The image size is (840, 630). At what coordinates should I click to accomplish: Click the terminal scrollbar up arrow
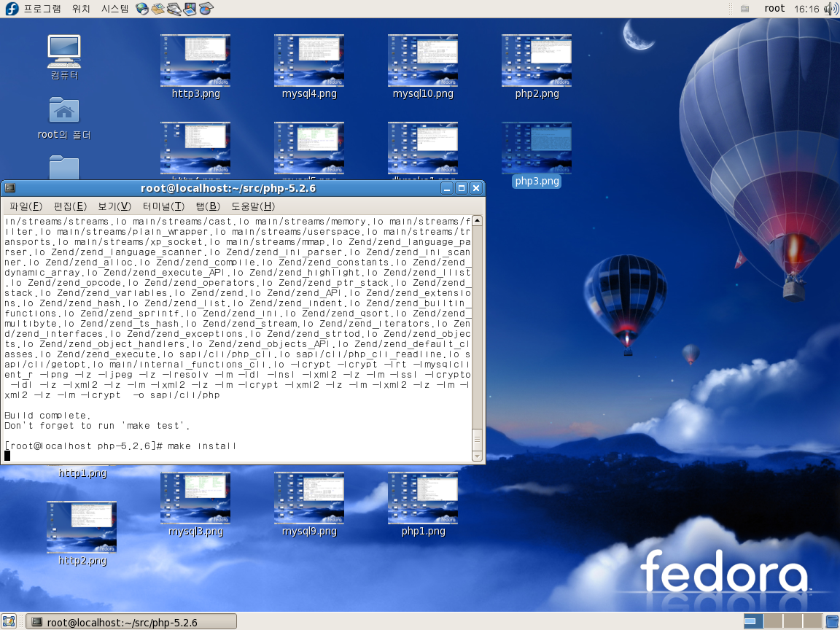(478, 221)
